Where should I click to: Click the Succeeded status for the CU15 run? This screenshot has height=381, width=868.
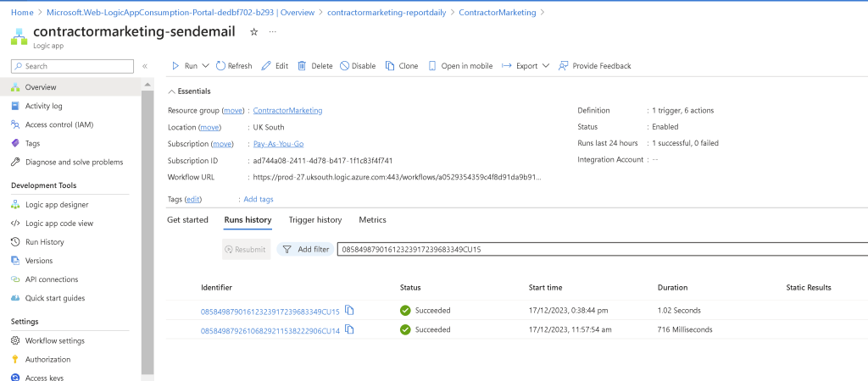426,310
